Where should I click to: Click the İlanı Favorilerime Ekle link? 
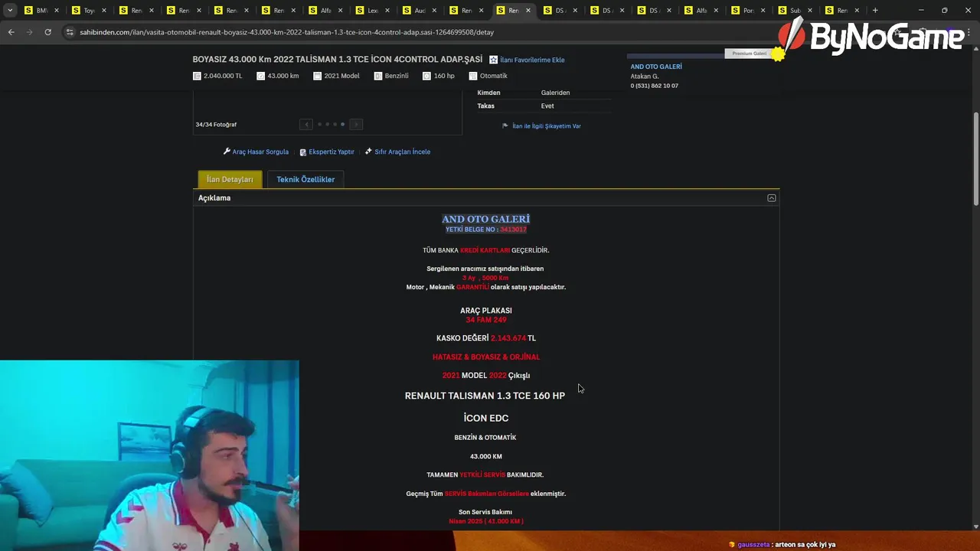[532, 60]
